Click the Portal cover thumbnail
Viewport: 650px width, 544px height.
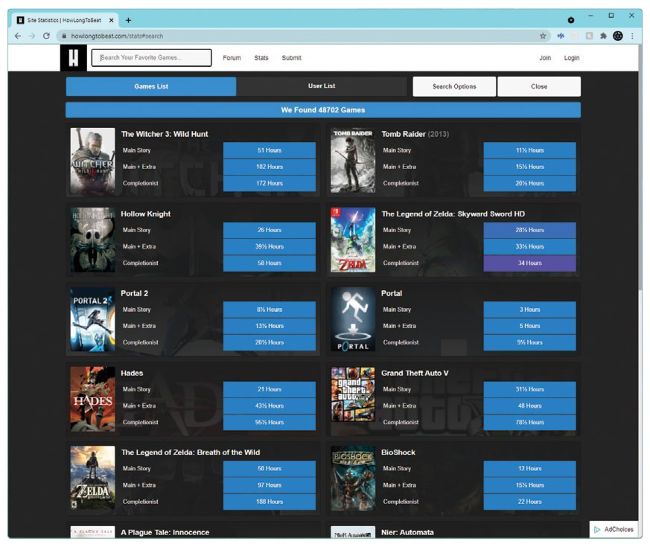point(353,320)
